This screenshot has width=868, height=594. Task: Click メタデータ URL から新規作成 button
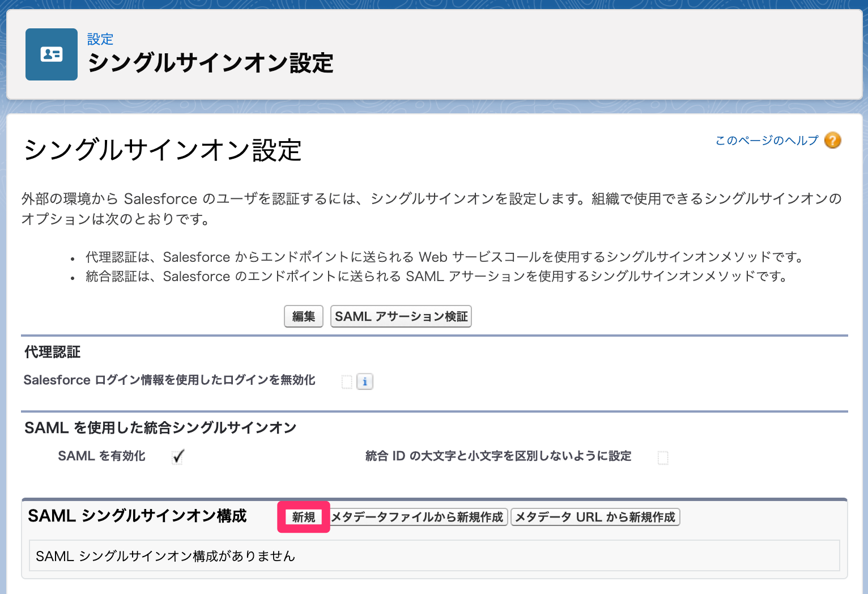595,517
